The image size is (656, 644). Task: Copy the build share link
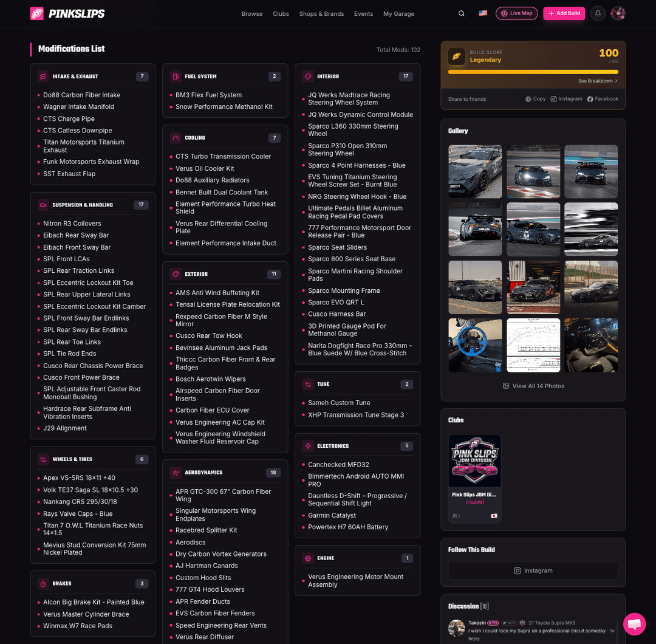(535, 99)
